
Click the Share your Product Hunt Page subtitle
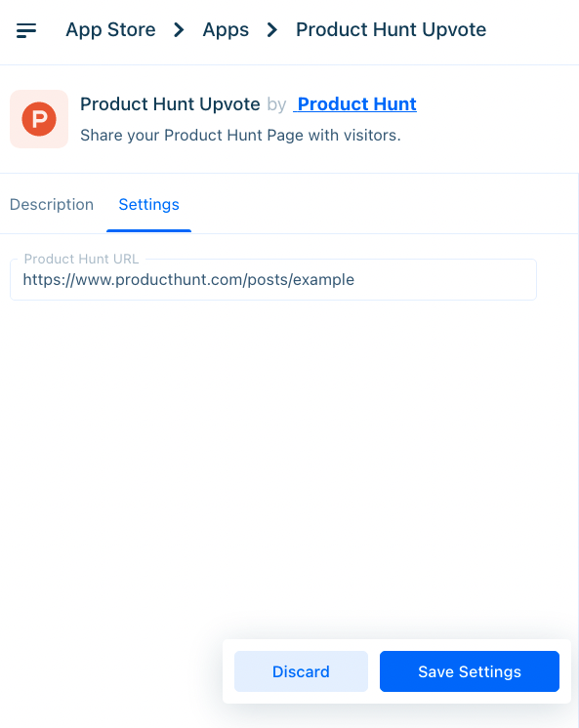click(x=240, y=135)
